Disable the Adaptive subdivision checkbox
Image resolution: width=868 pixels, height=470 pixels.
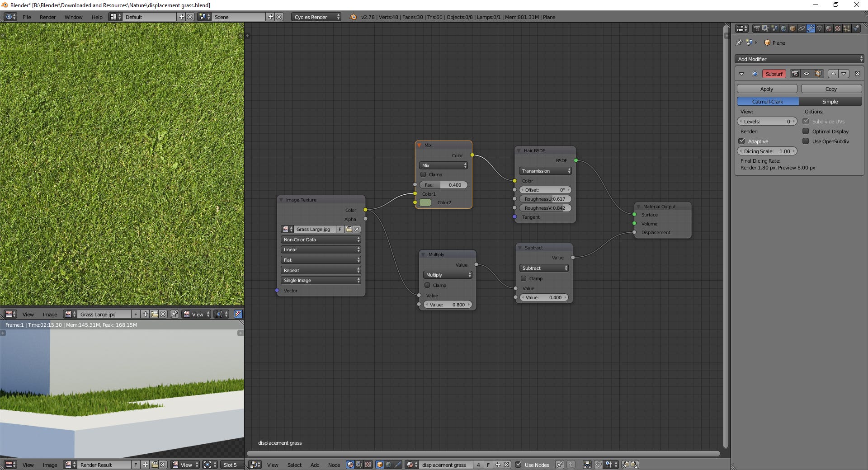(x=742, y=141)
